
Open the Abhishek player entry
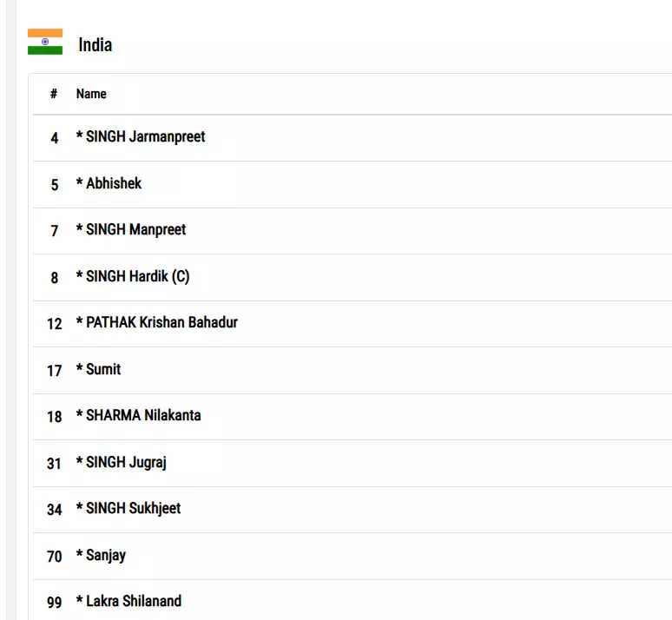(113, 184)
